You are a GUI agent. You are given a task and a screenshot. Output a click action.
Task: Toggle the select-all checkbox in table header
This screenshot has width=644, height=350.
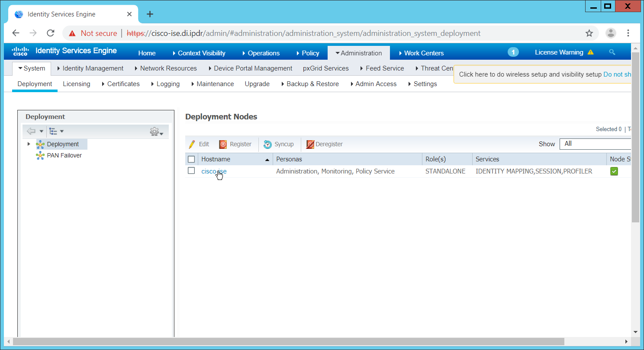point(191,159)
